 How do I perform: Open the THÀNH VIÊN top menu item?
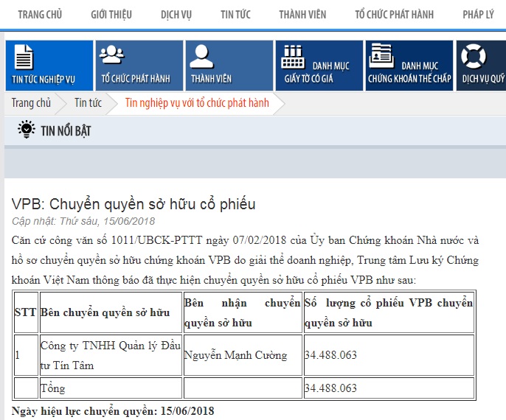[x=302, y=15]
